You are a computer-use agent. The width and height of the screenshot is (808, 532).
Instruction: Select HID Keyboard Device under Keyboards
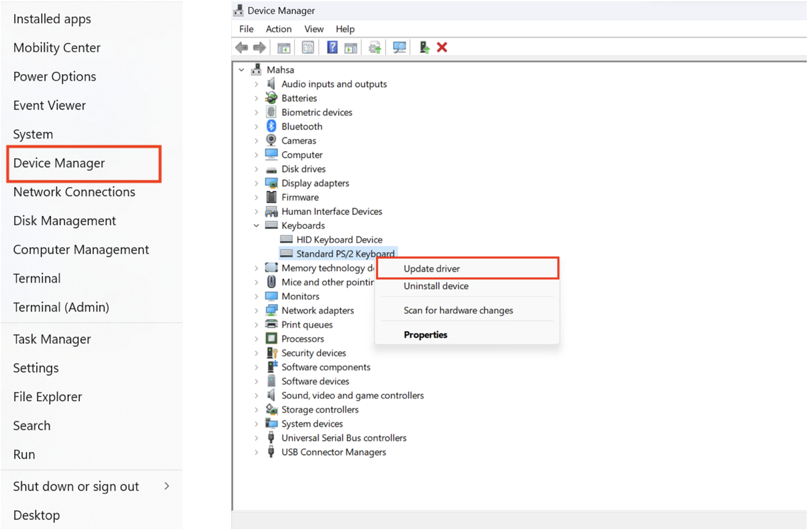[340, 240]
